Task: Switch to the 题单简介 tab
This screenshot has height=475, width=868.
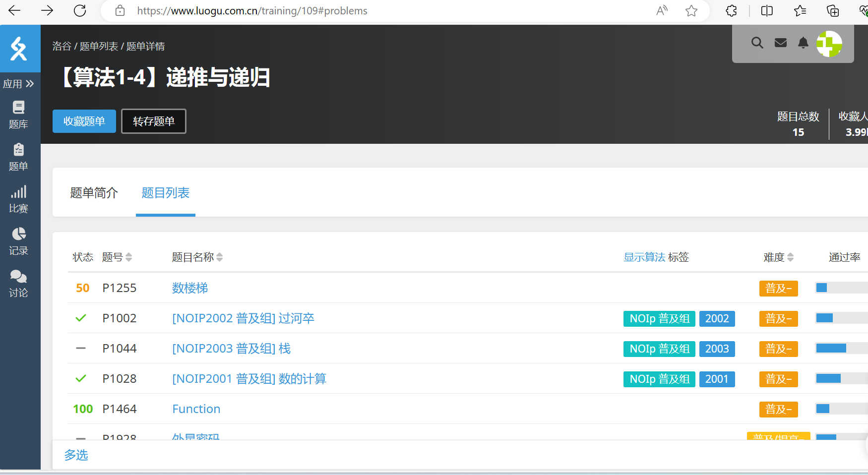Action: pyautogui.click(x=94, y=193)
